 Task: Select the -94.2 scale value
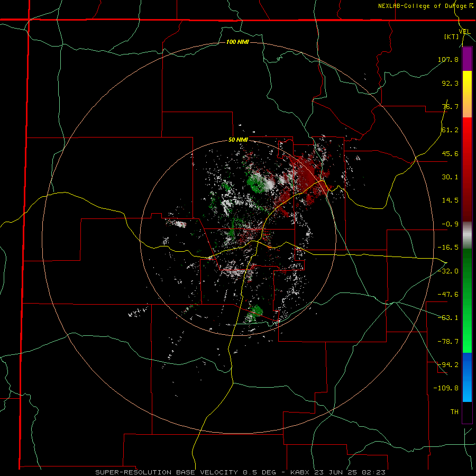(x=448, y=364)
